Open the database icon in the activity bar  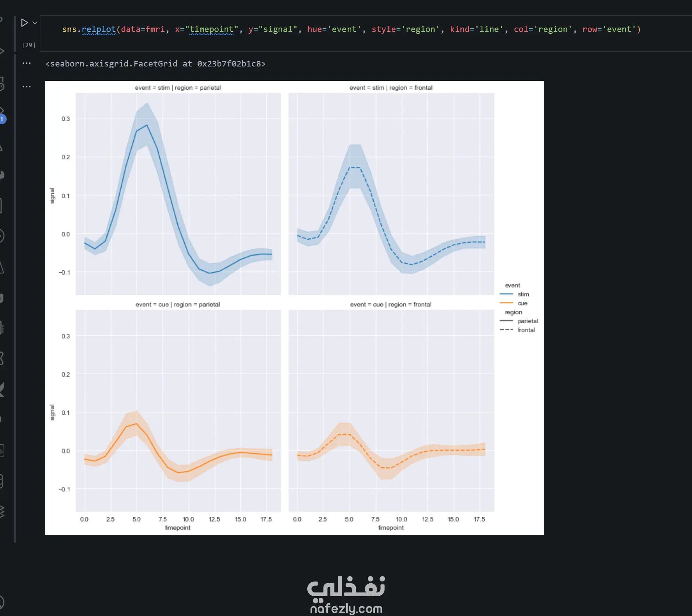point(1,481)
